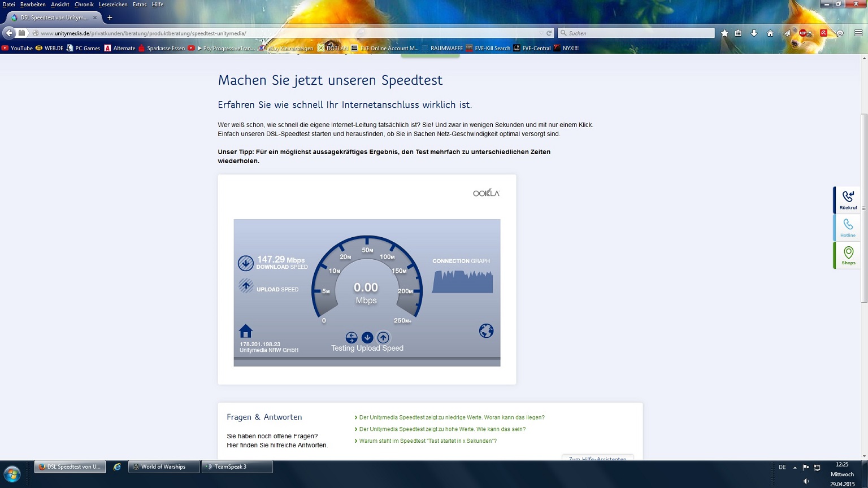Click the red Avira toolbar icon
The height and width of the screenshot is (488, 868).
pyautogui.click(x=824, y=33)
